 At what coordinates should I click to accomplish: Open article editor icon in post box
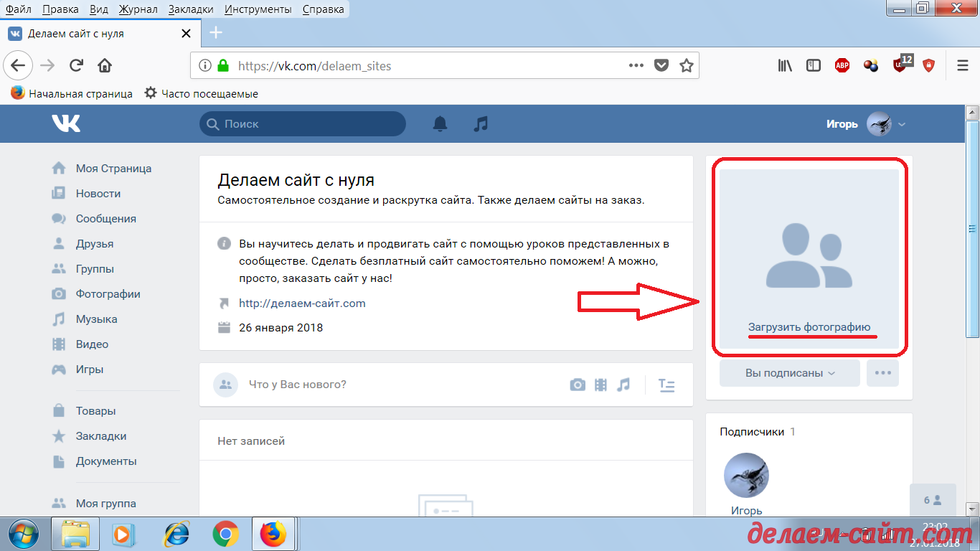click(666, 385)
